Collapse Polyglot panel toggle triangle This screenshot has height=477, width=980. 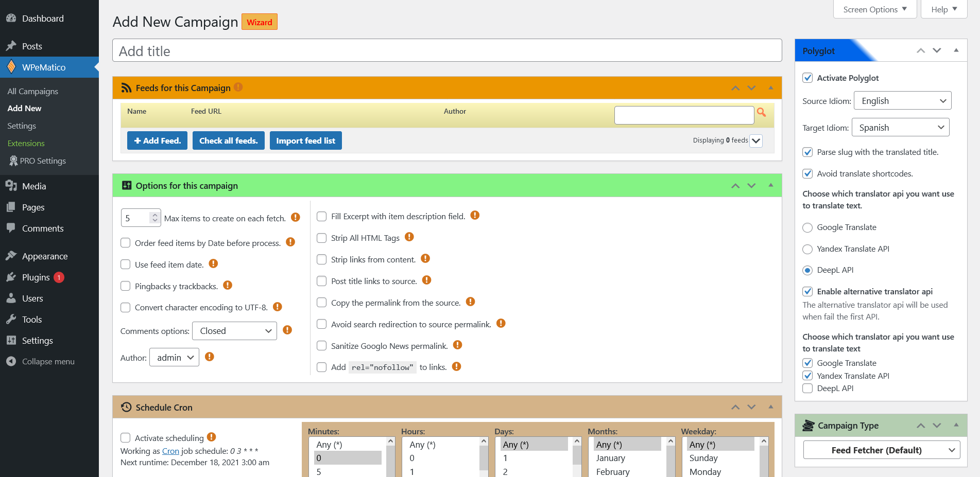(956, 50)
